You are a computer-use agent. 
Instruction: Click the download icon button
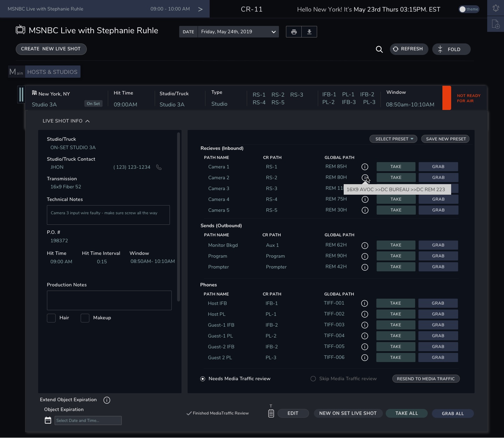tap(309, 32)
